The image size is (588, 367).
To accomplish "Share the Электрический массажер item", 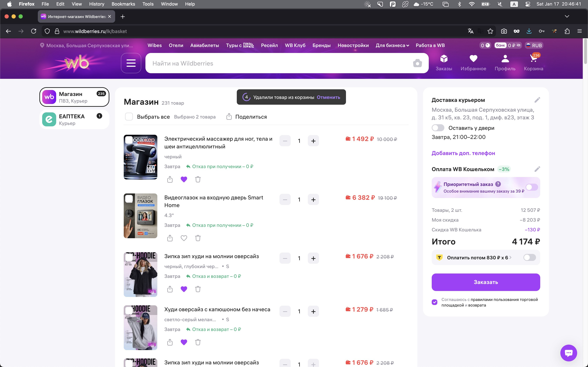I will (x=170, y=179).
